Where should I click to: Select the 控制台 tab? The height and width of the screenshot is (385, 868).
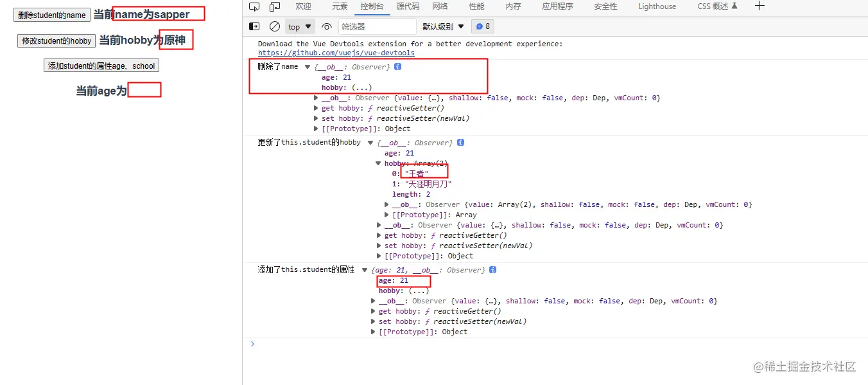click(x=372, y=6)
